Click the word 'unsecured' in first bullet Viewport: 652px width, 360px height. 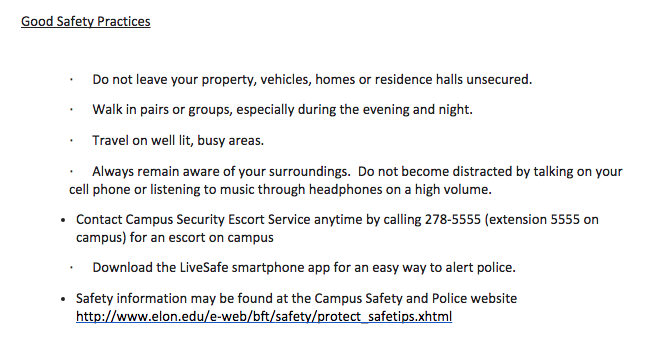point(498,80)
